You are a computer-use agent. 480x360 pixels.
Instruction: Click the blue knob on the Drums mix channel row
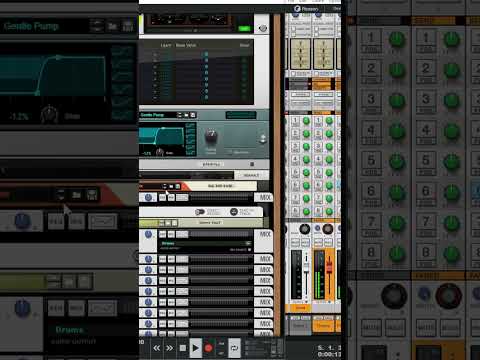pos(148,235)
